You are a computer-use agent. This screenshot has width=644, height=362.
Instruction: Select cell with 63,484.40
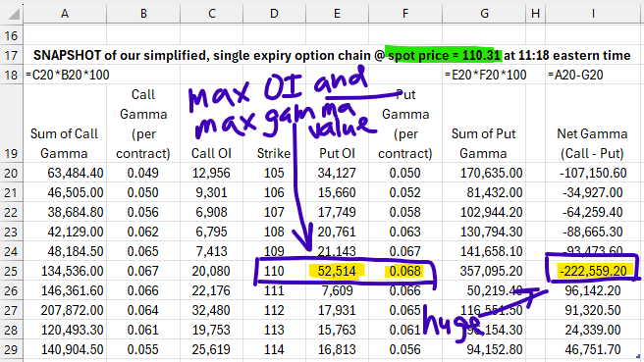[x=65, y=173]
